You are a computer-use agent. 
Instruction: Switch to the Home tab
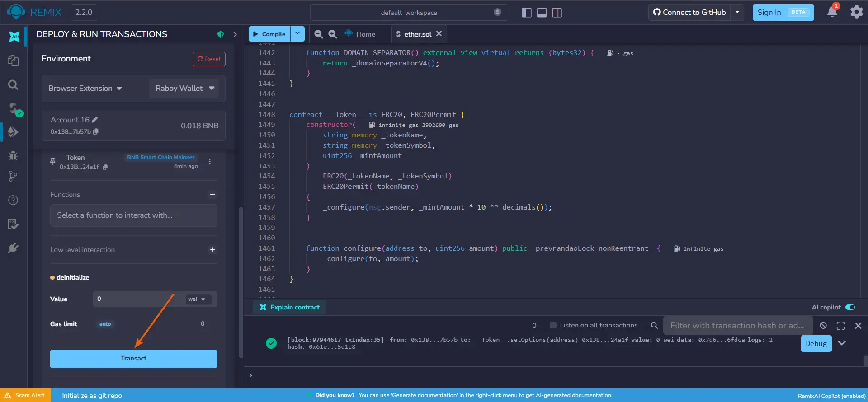click(360, 34)
